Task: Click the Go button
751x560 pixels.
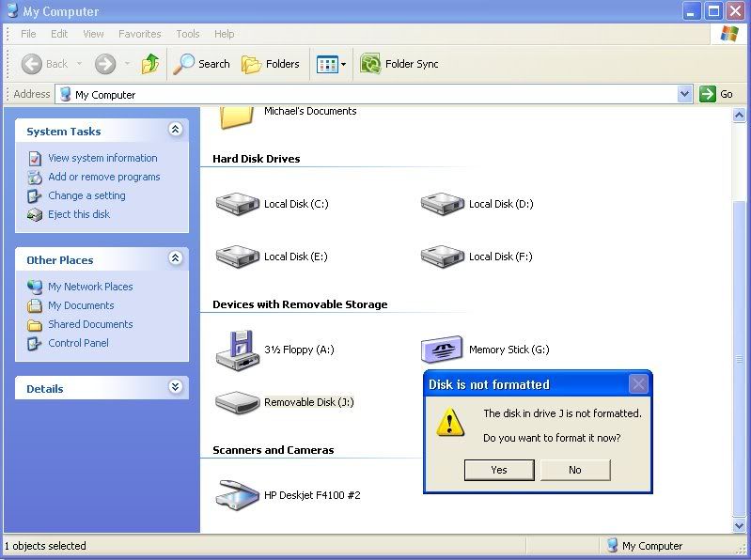Action: pyautogui.click(x=716, y=94)
